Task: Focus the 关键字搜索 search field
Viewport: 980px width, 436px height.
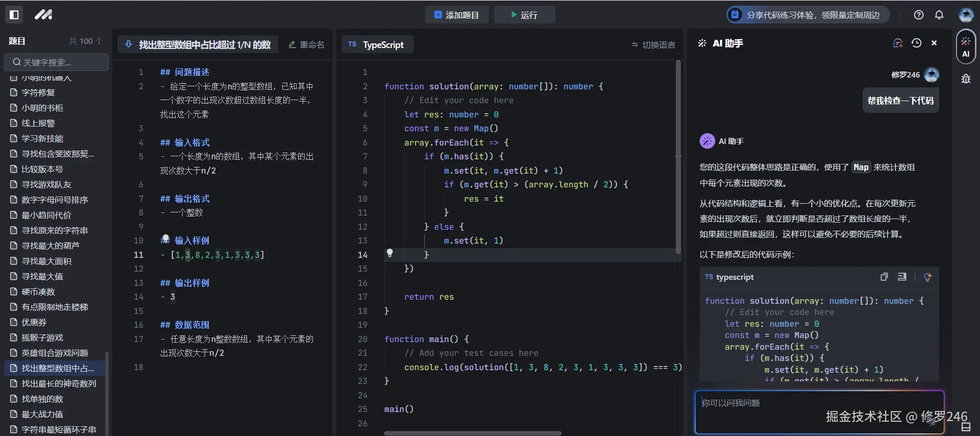Action: [x=56, y=62]
